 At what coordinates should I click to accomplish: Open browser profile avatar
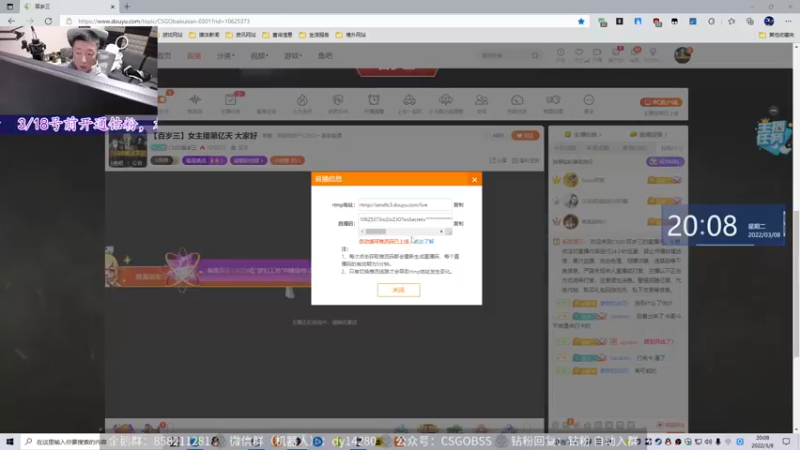pos(769,21)
